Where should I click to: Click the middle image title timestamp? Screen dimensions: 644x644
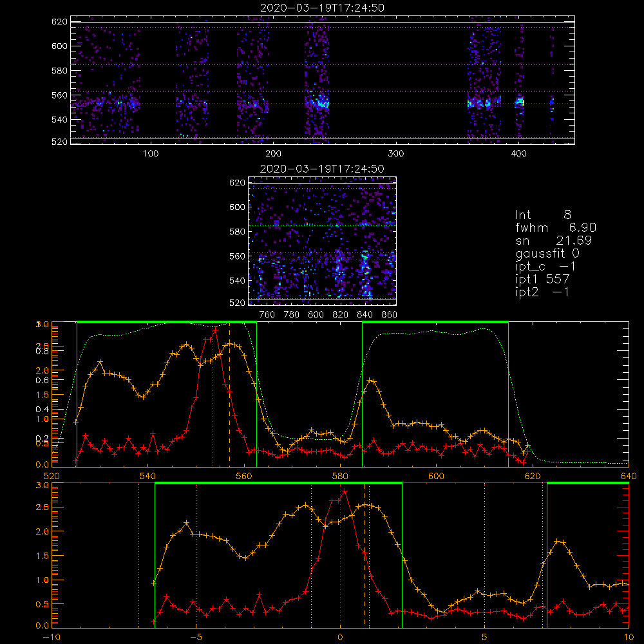pyautogui.click(x=322, y=169)
